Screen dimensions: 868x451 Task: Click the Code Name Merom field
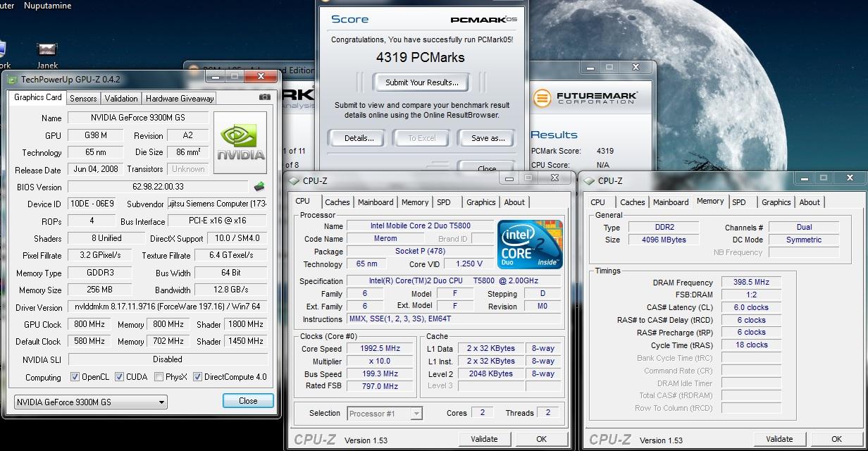[385, 239]
